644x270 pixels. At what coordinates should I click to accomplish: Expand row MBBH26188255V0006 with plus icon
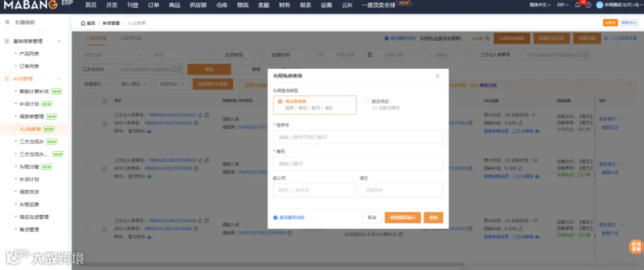click(104, 229)
